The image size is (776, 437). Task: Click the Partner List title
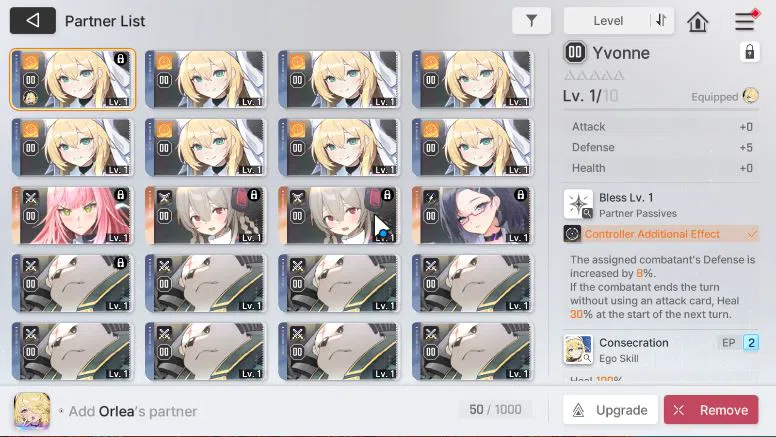point(105,21)
